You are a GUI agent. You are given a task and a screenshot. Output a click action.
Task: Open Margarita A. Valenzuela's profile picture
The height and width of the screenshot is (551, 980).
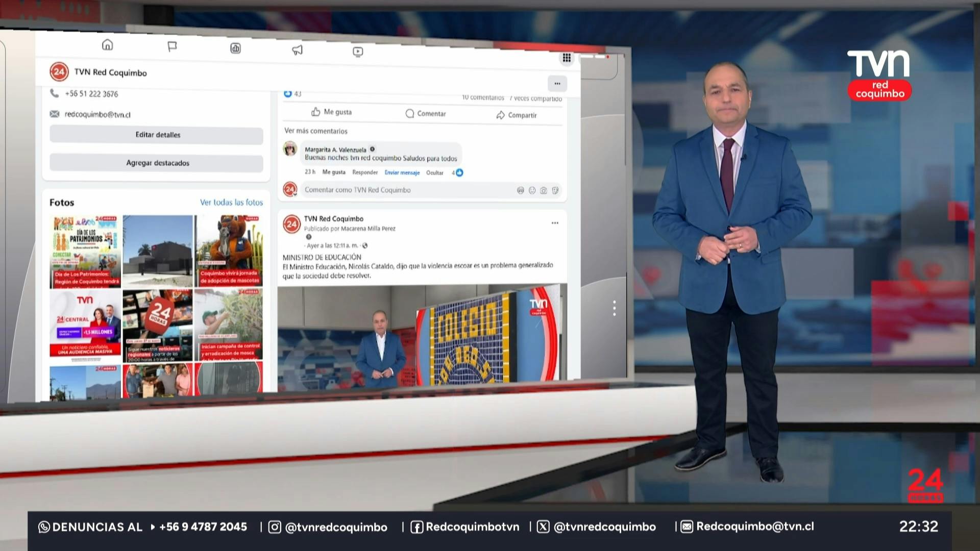point(290,149)
